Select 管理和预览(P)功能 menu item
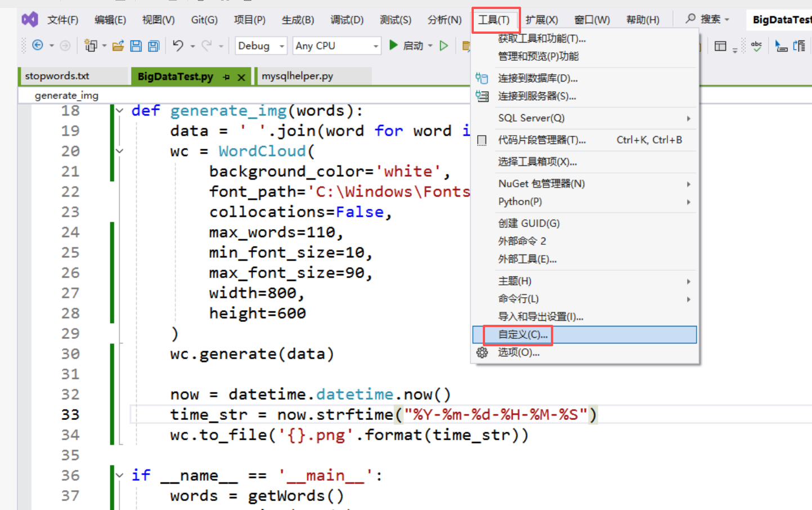 (x=585, y=56)
